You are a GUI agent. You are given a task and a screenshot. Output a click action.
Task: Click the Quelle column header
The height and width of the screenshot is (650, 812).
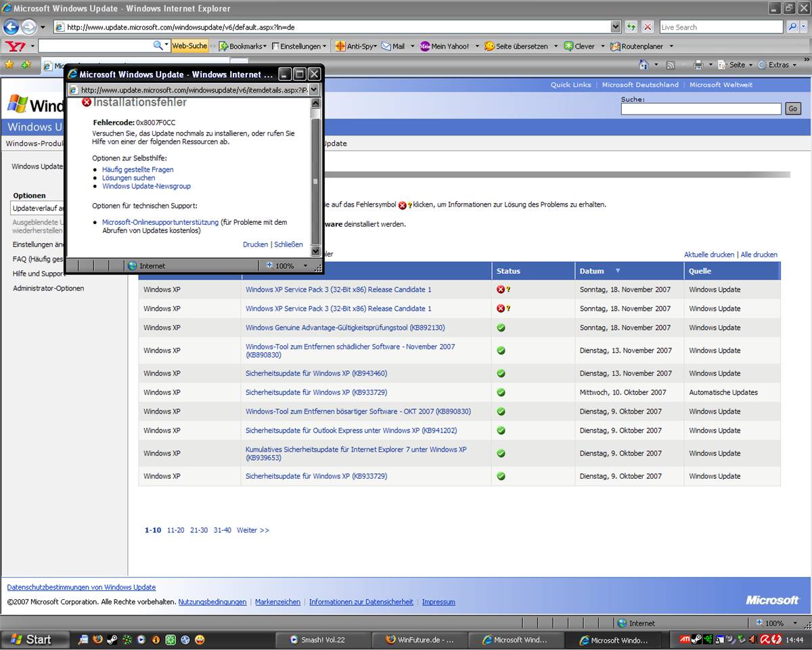(x=700, y=271)
